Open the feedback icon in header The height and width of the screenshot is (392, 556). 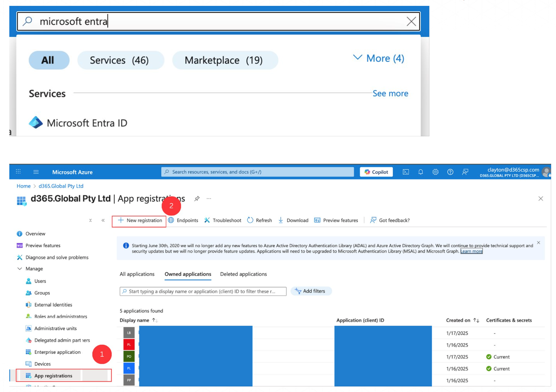465,172
